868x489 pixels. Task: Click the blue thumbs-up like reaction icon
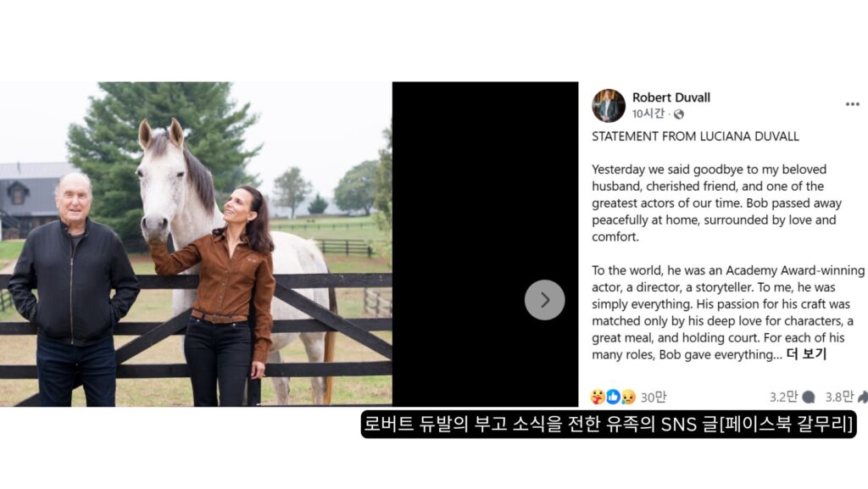pos(613,397)
